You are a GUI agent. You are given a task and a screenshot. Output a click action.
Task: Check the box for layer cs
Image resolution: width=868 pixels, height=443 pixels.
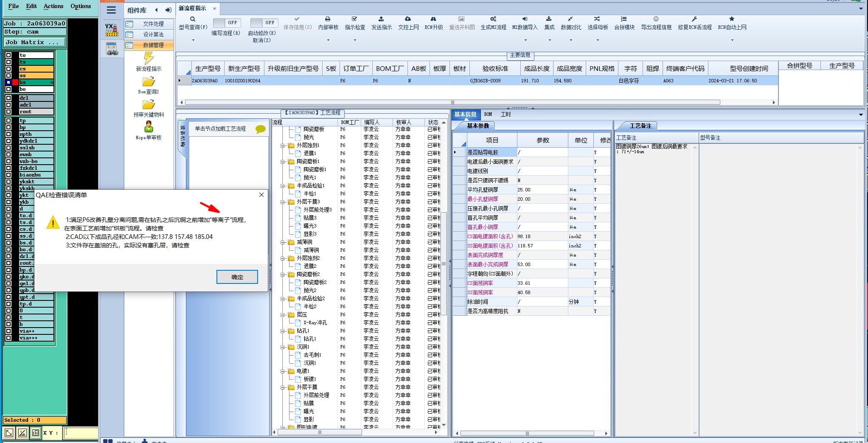8,69
